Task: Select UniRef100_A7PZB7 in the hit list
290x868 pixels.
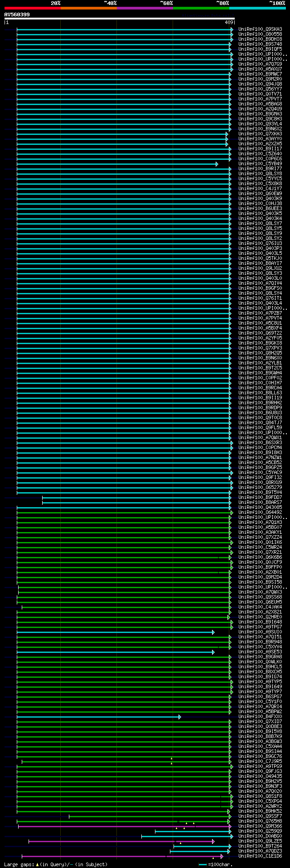Action: 260,313
